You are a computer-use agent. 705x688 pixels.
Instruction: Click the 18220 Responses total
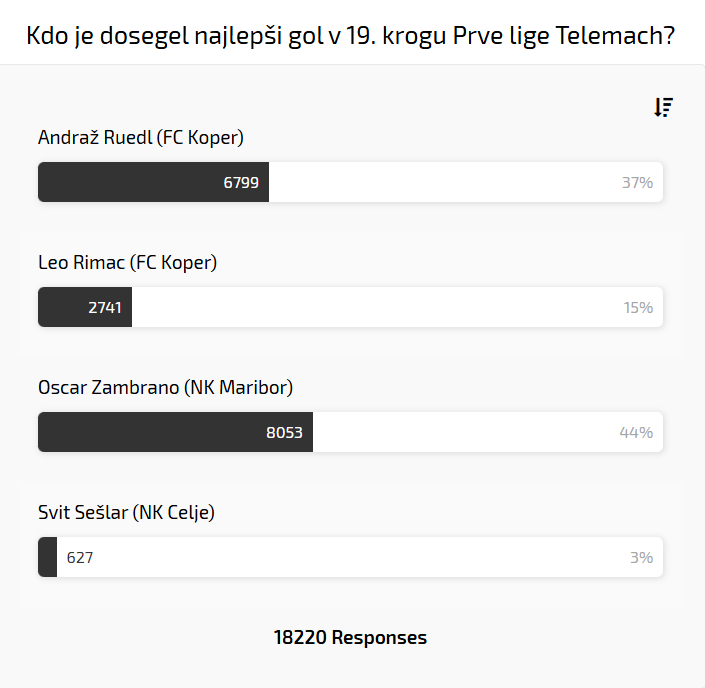(x=350, y=638)
